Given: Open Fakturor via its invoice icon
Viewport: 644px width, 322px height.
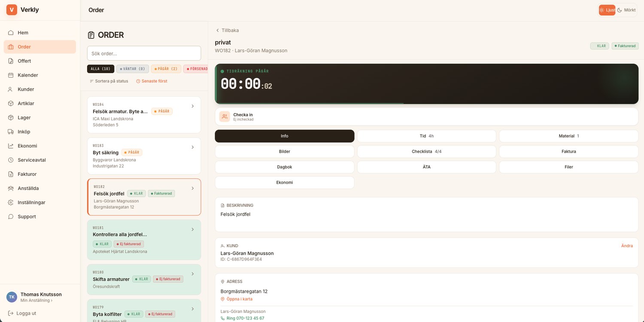Looking at the screenshot, I should [x=11, y=174].
